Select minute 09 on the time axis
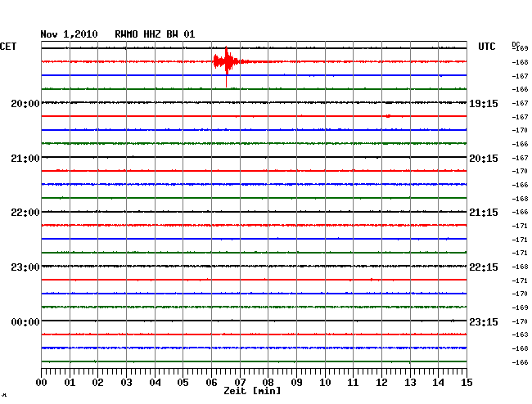532x404 pixels. (296, 382)
